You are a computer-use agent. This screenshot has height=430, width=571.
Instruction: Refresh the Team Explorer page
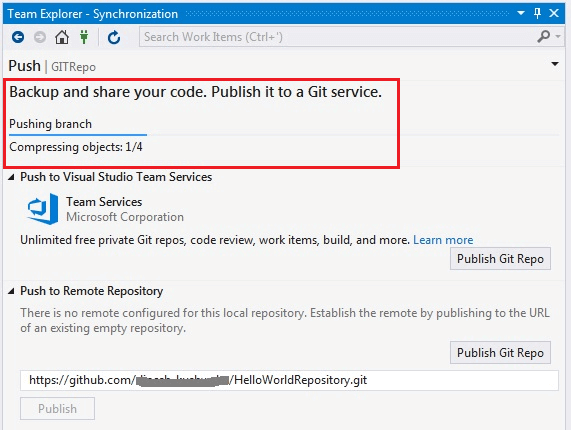point(114,37)
